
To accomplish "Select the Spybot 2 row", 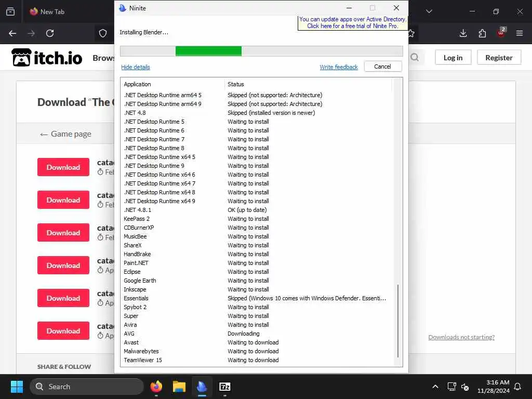I will (x=258, y=307).
